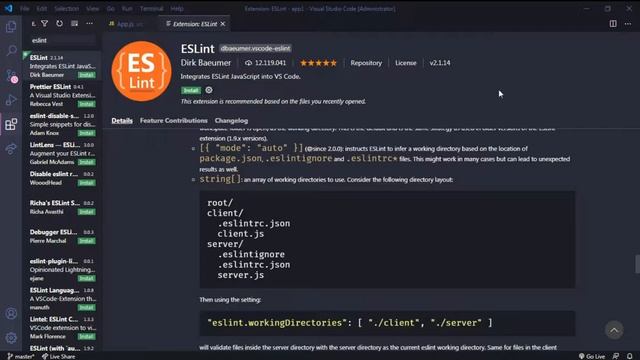This screenshot has width=640, height=360.
Task: Open the Explorer view in activity bar
Action: click(11, 27)
